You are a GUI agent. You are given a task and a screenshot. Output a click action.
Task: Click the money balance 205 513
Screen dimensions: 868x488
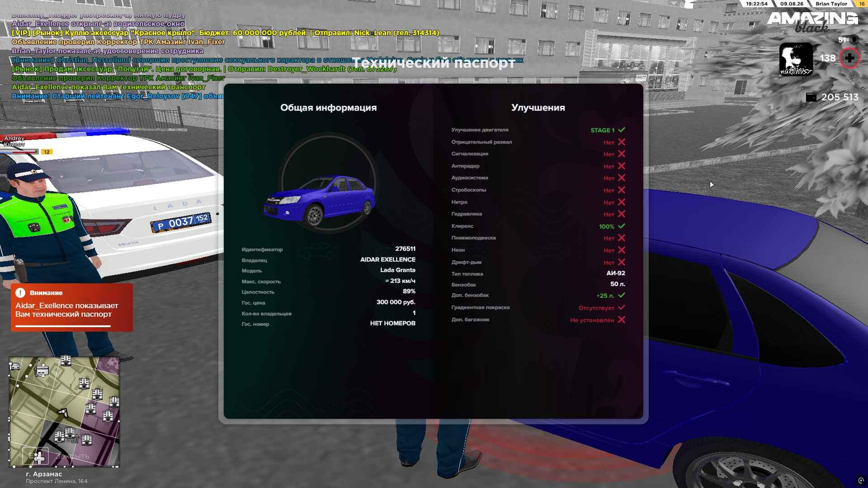[840, 97]
